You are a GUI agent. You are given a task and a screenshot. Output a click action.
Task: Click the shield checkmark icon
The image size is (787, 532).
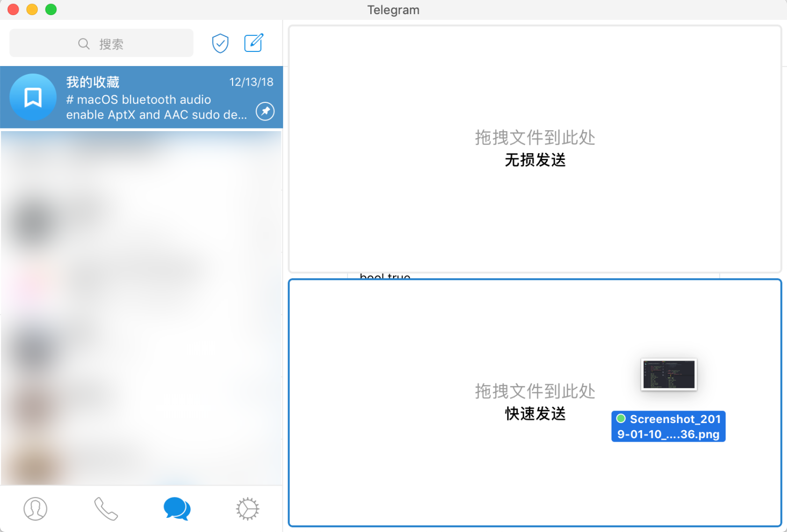pyautogui.click(x=220, y=43)
